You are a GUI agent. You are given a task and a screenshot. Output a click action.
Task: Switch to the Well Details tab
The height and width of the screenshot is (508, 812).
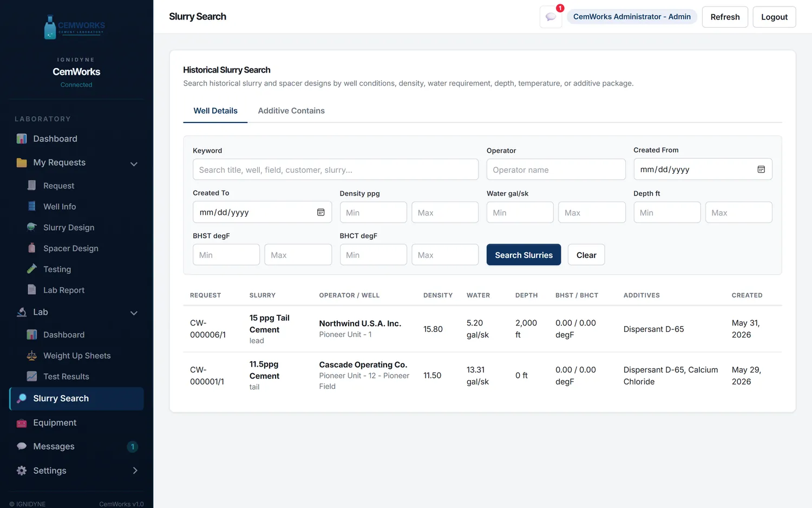[215, 110]
